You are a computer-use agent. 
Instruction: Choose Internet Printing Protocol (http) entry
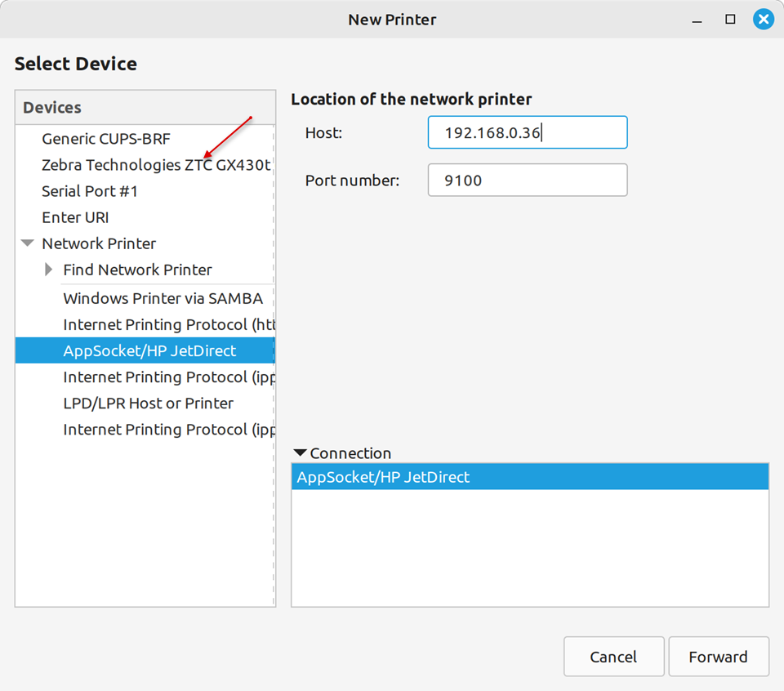167,325
